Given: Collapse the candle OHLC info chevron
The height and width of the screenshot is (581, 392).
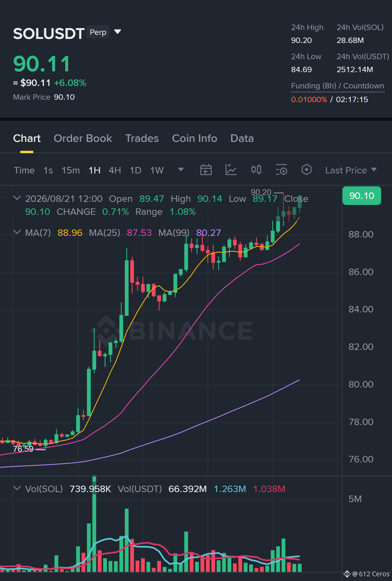Looking at the screenshot, I should (x=17, y=198).
